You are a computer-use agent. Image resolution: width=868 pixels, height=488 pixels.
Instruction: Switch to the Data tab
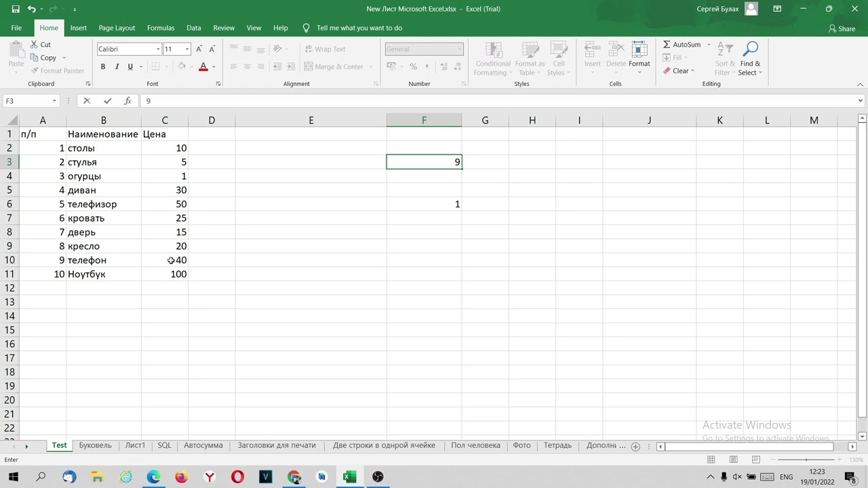194,28
